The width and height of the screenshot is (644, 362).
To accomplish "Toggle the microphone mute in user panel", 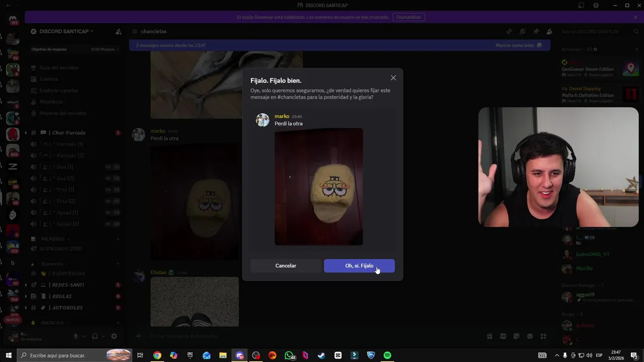I will (x=76, y=336).
